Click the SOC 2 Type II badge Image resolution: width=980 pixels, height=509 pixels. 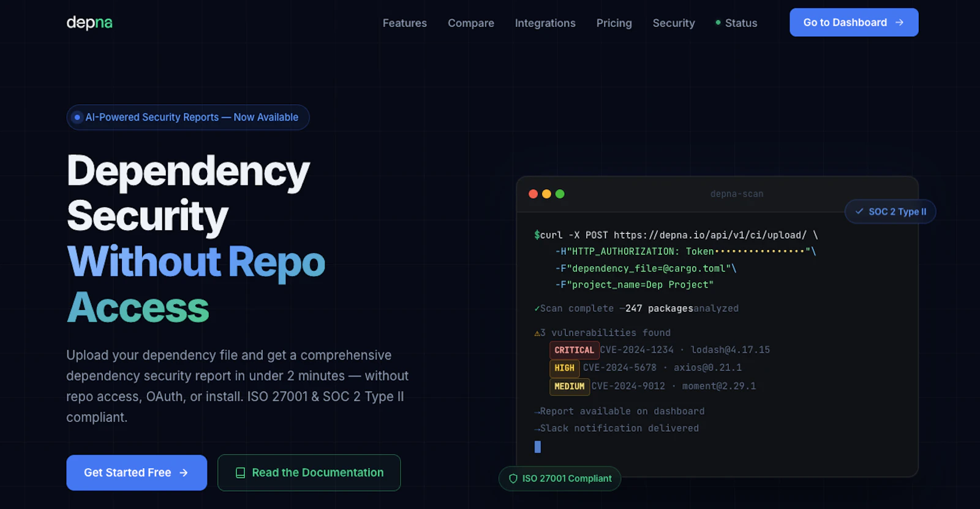(890, 211)
